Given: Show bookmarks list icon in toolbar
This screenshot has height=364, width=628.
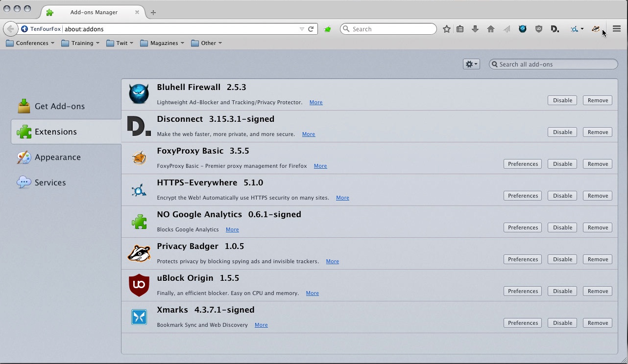Looking at the screenshot, I should click(x=460, y=29).
